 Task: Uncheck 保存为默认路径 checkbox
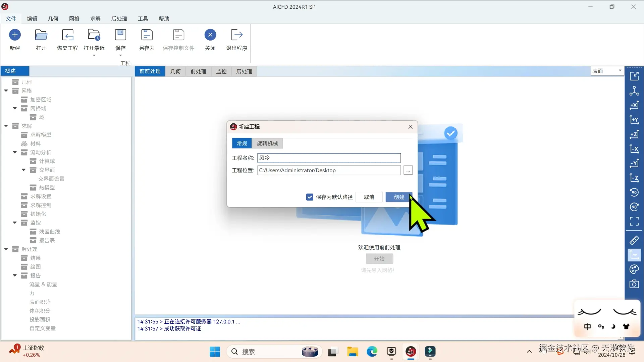310,197
